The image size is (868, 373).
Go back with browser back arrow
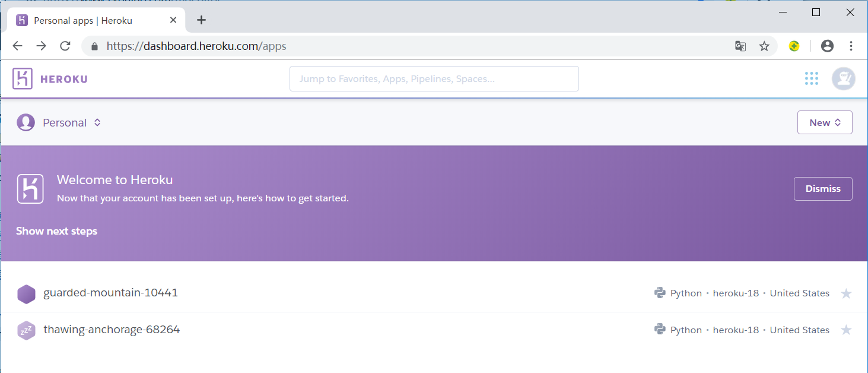[x=17, y=46]
